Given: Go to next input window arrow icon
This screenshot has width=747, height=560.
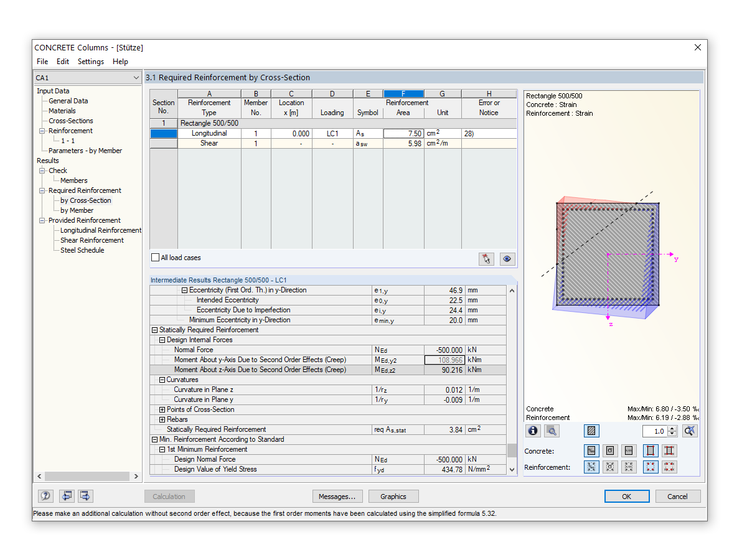Looking at the screenshot, I should point(85,496).
